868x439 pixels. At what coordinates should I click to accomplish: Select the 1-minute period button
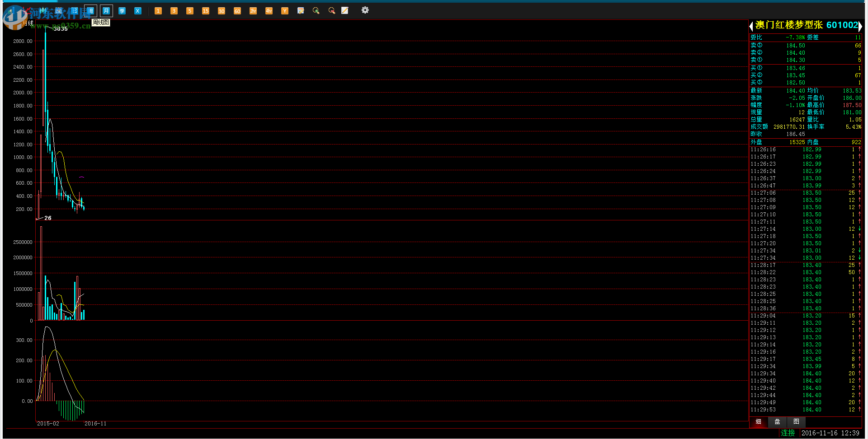[158, 10]
